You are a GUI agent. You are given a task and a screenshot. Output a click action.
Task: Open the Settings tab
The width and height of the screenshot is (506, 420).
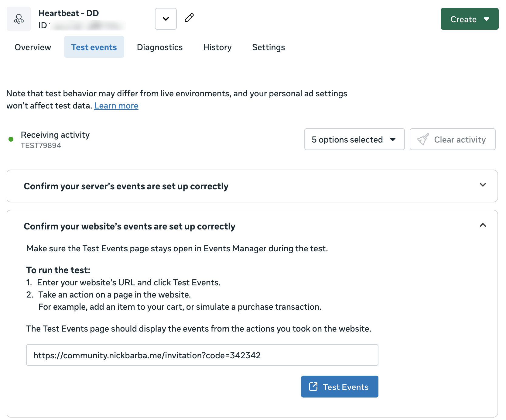click(x=268, y=47)
